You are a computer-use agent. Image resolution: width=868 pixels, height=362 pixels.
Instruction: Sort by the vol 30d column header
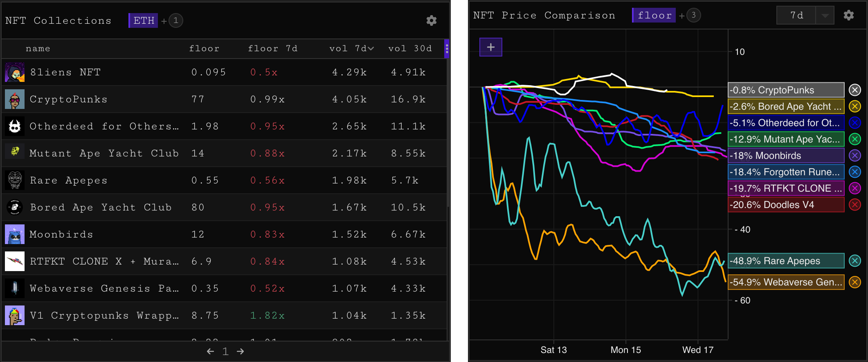pos(410,49)
